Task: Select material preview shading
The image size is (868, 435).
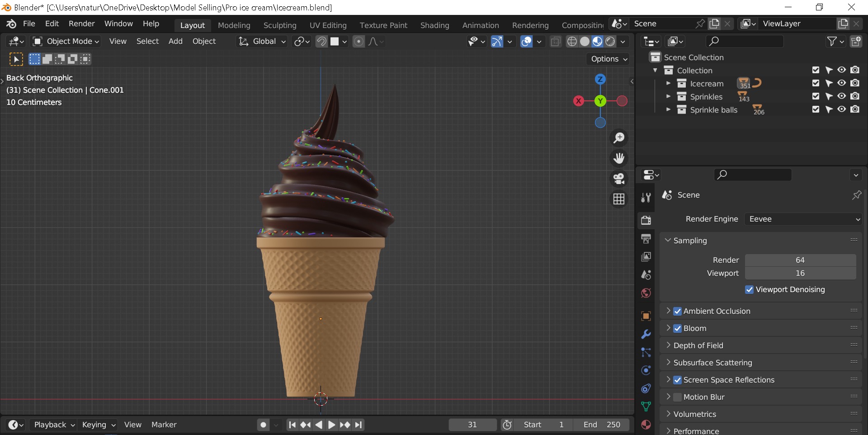Action: coord(597,41)
